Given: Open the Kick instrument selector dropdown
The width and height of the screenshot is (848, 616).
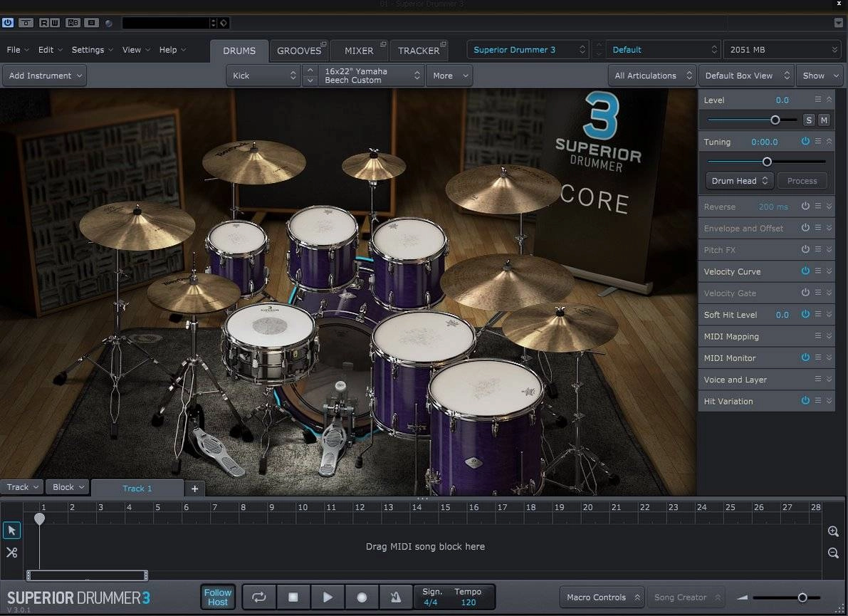Looking at the screenshot, I should tap(264, 75).
